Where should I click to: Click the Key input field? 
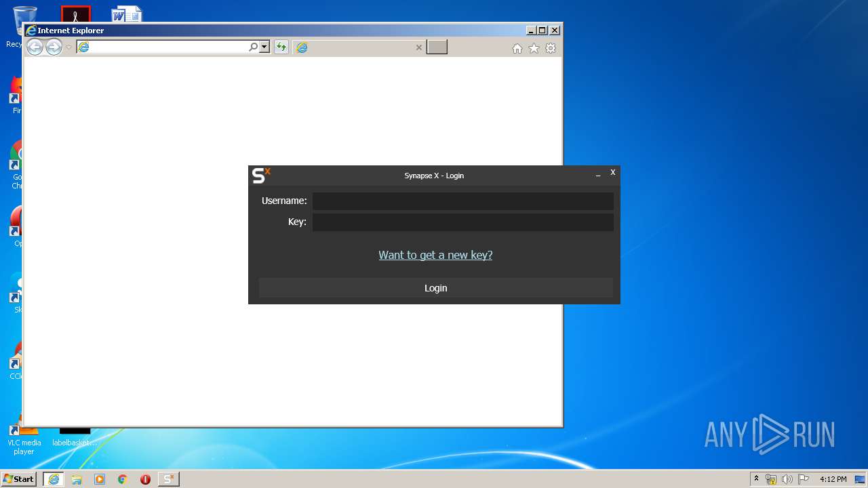point(462,222)
